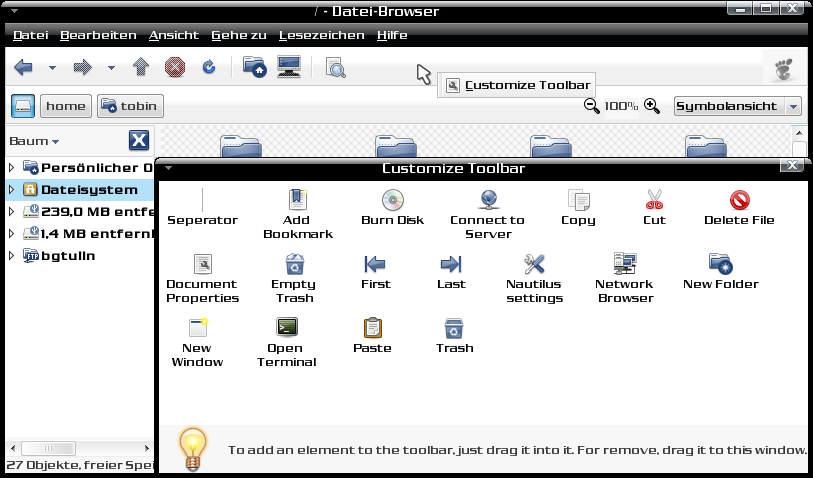Click the 100% zoom level label

tap(621, 106)
